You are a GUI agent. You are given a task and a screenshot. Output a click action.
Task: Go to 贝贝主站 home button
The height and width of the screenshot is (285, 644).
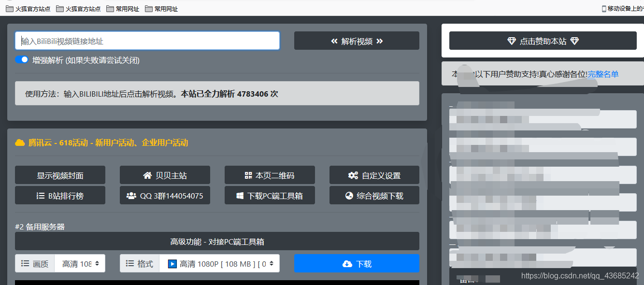click(165, 175)
